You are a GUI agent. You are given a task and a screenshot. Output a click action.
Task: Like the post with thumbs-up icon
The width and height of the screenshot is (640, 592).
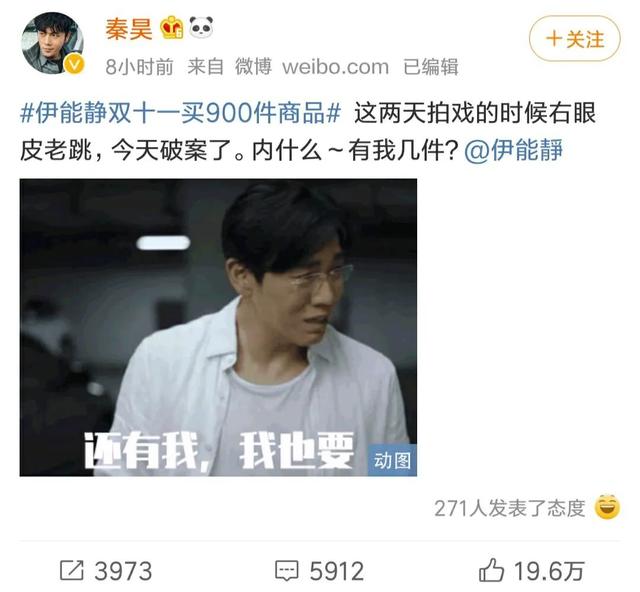pos(491,570)
